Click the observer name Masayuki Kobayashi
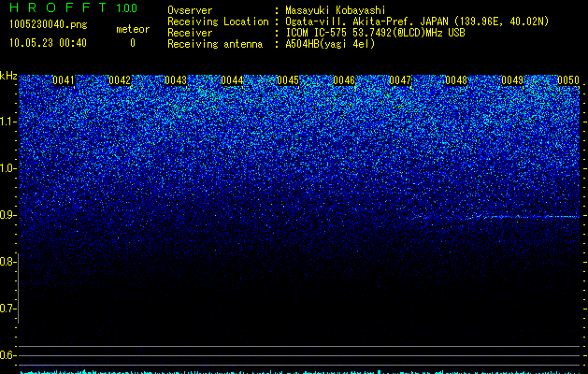This screenshot has height=374, width=588. pos(336,10)
